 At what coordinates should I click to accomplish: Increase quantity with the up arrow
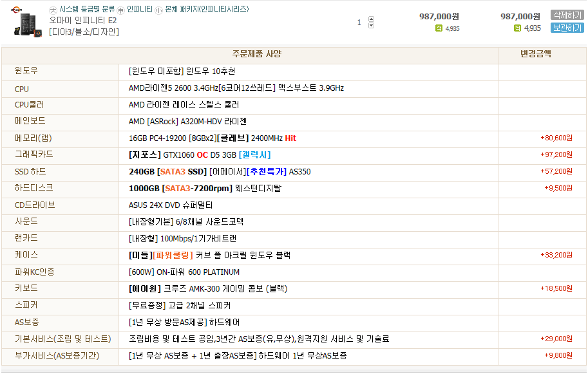point(371,19)
